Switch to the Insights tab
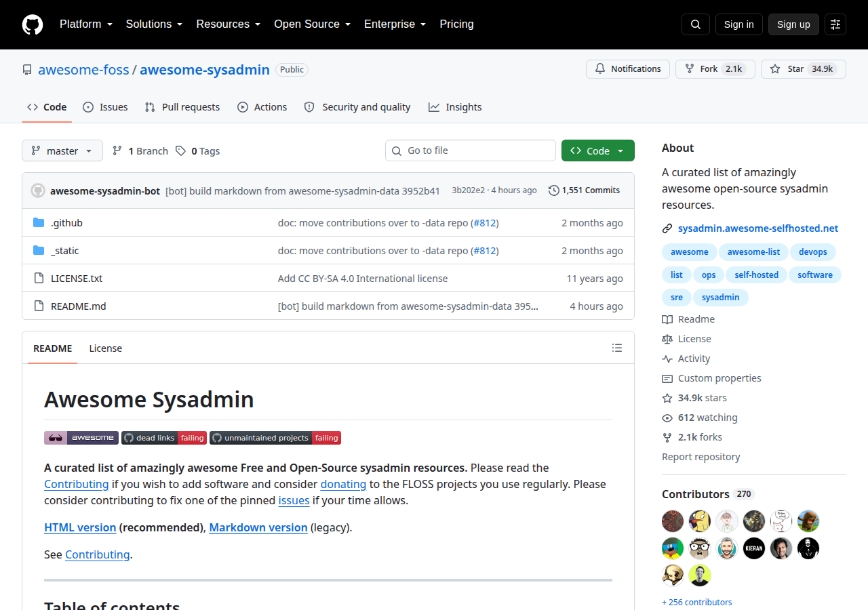The image size is (868, 610). pyautogui.click(x=455, y=107)
